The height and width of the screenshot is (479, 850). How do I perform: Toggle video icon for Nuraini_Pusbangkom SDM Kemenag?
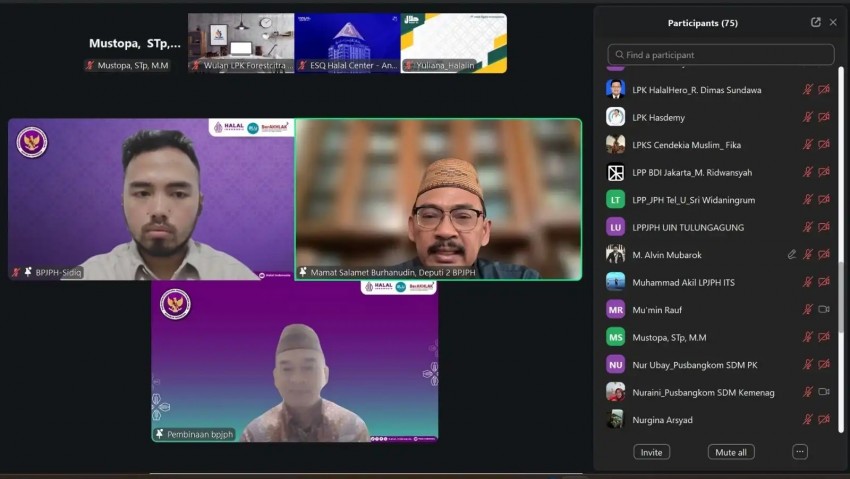824,392
